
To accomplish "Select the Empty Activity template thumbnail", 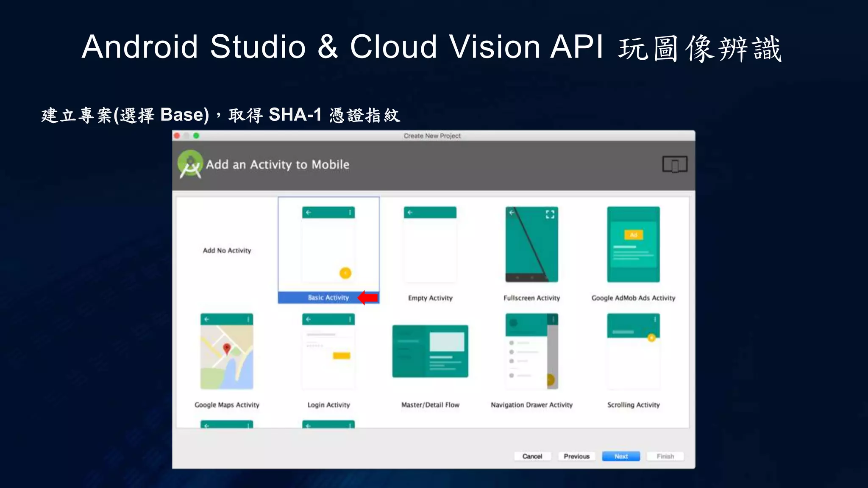I will [430, 244].
